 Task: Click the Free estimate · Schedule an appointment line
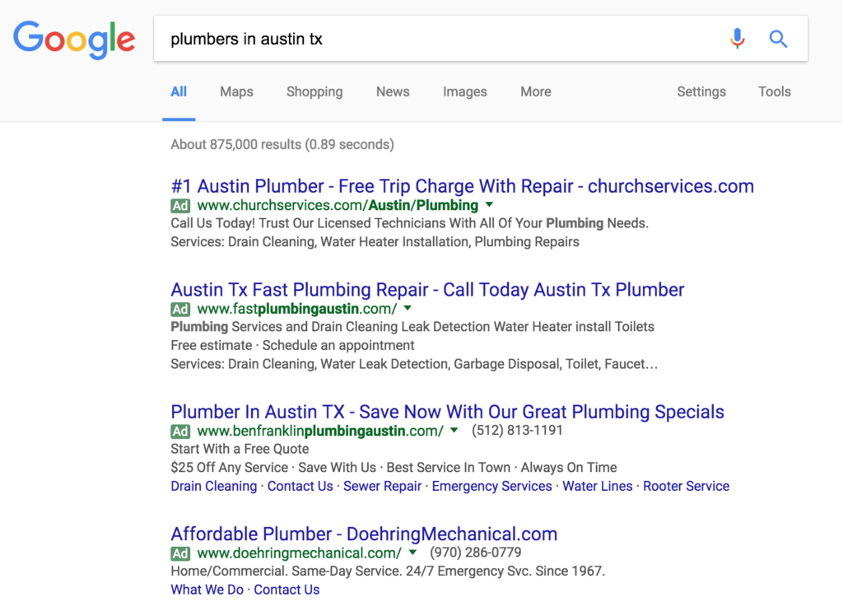click(292, 345)
